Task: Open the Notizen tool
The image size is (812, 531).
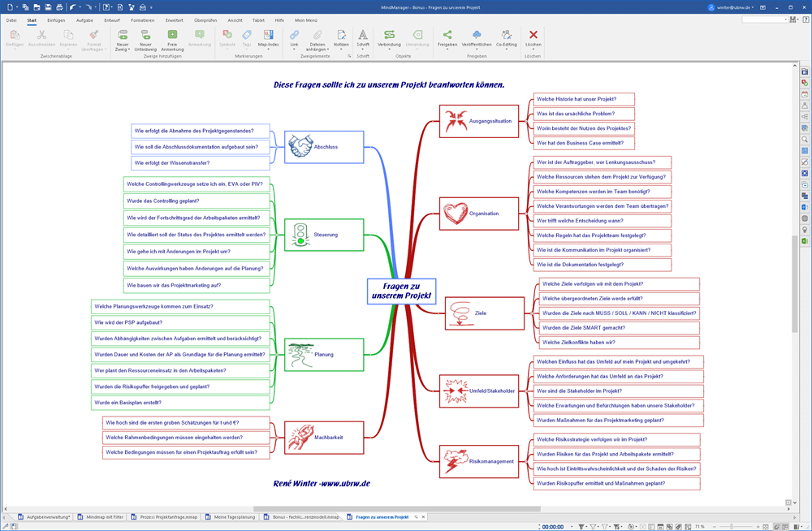Action: pyautogui.click(x=341, y=35)
